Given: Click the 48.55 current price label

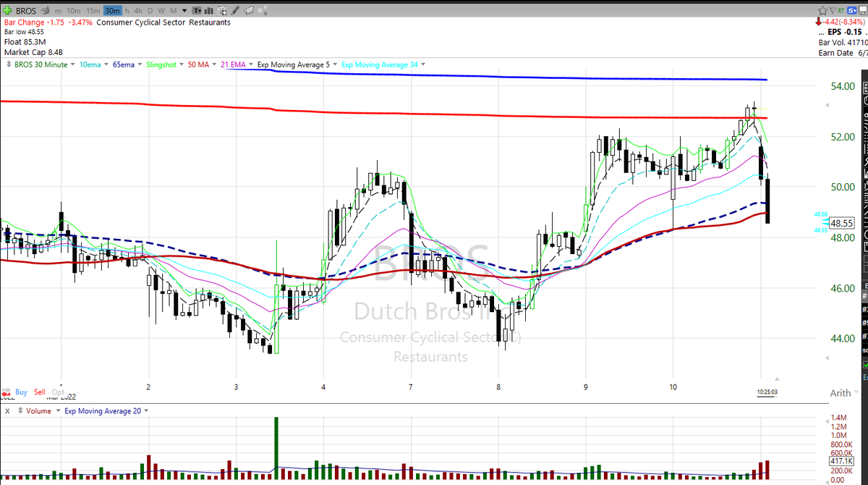Looking at the screenshot, I should pyautogui.click(x=842, y=223).
